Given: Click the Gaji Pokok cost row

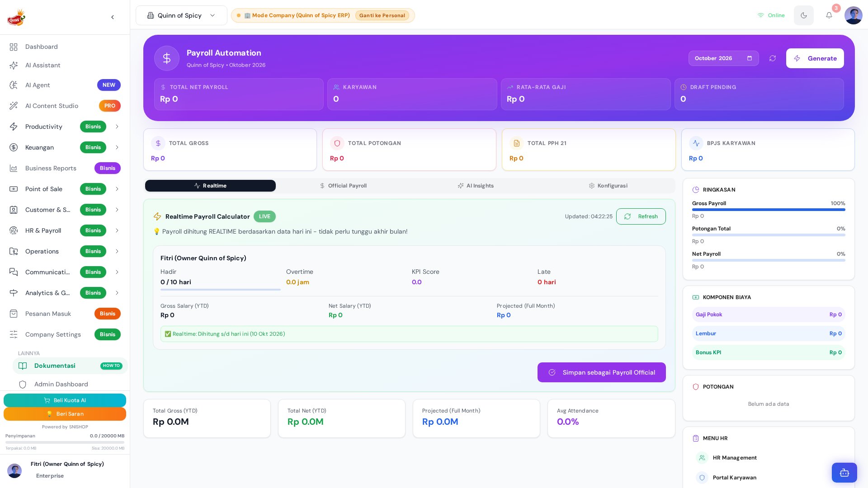Looking at the screenshot, I should pyautogui.click(x=769, y=314).
